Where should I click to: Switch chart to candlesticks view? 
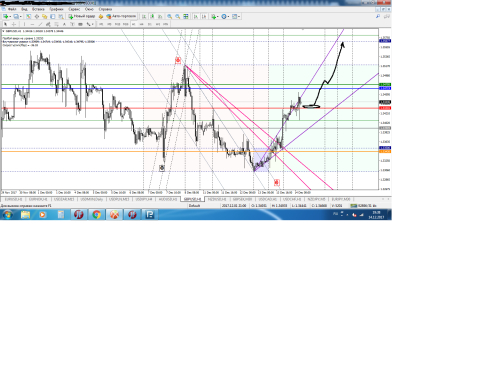(x=152, y=16)
